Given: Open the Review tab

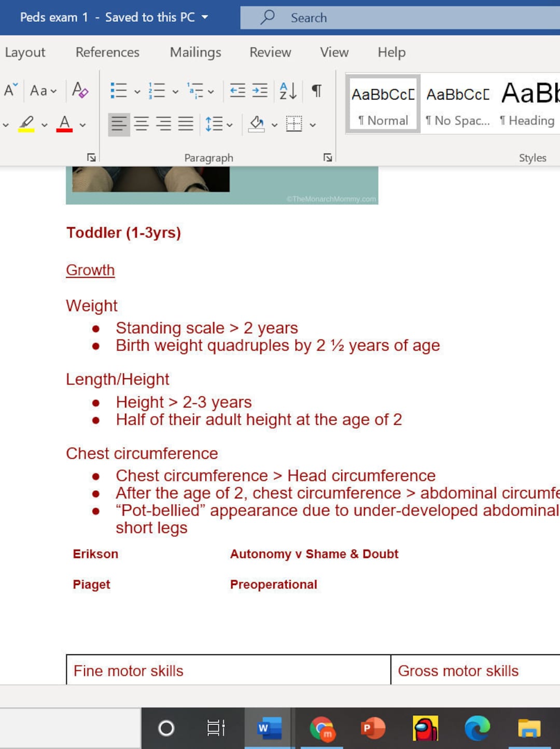Looking at the screenshot, I should click(x=270, y=52).
